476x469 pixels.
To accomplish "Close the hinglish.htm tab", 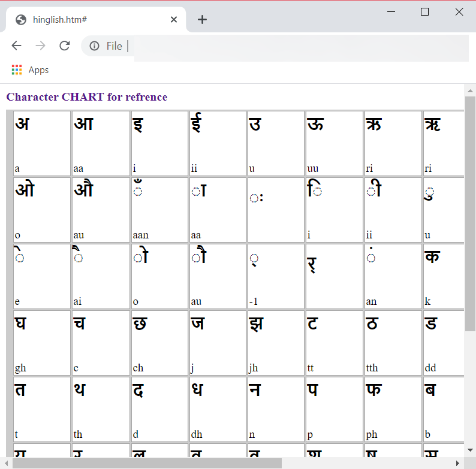I will [x=174, y=20].
